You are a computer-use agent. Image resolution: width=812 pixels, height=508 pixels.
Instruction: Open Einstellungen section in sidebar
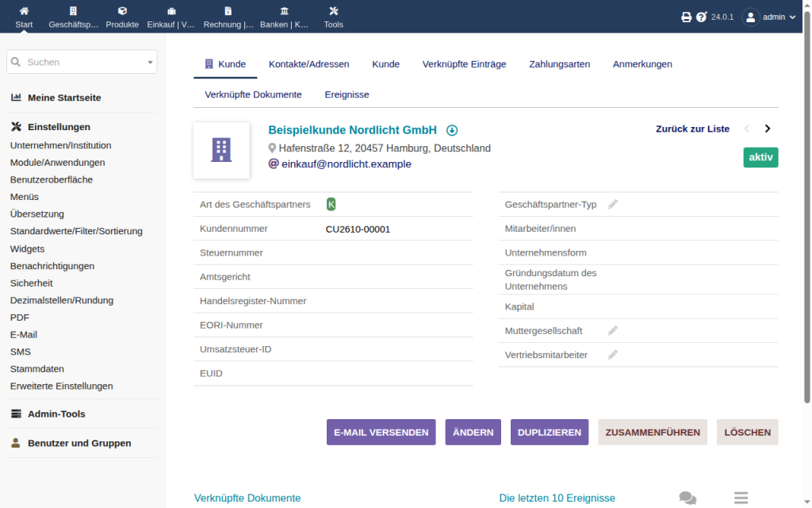click(59, 127)
